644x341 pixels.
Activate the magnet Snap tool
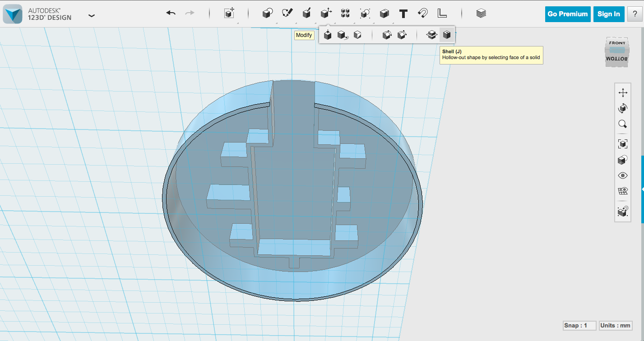click(x=422, y=14)
